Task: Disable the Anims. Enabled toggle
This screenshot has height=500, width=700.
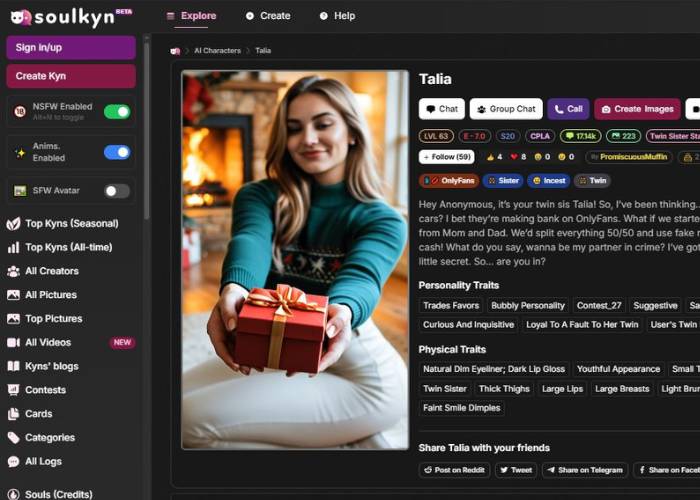Action: pyautogui.click(x=117, y=152)
